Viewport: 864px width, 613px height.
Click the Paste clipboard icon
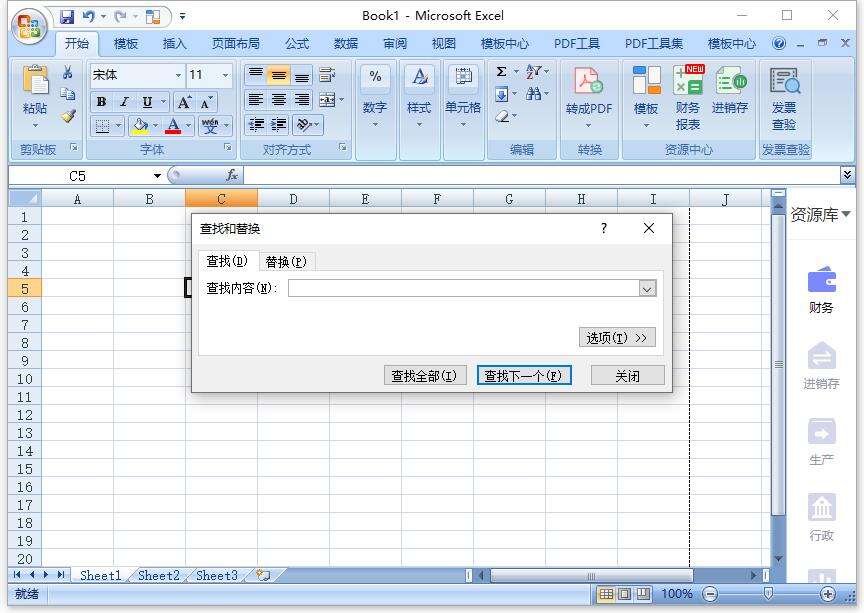[x=35, y=80]
